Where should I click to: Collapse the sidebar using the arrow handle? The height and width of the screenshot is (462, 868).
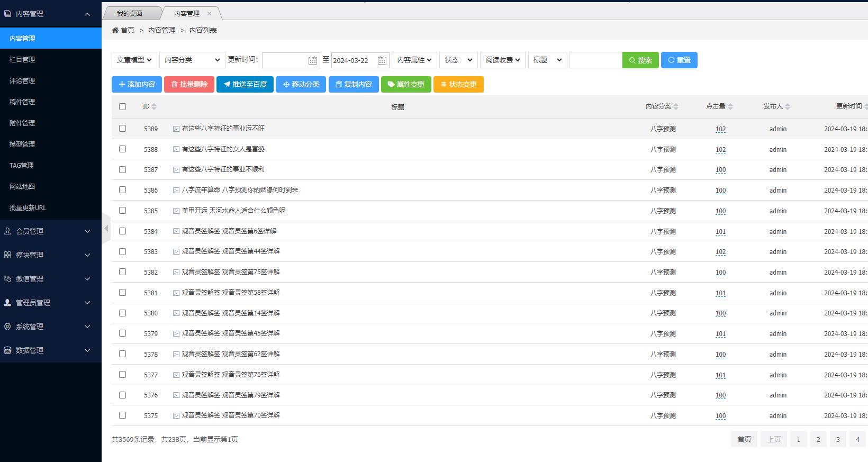[x=106, y=229]
